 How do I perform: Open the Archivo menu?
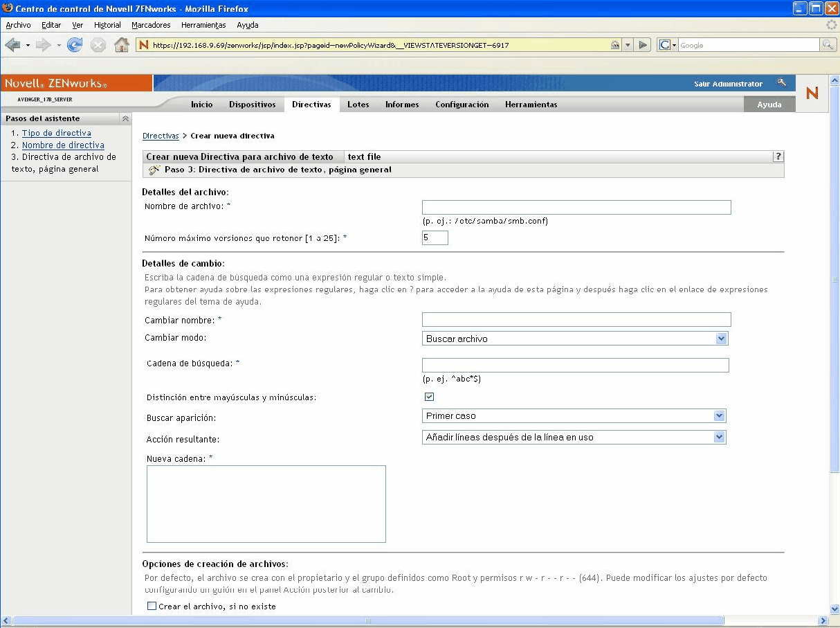(x=18, y=25)
